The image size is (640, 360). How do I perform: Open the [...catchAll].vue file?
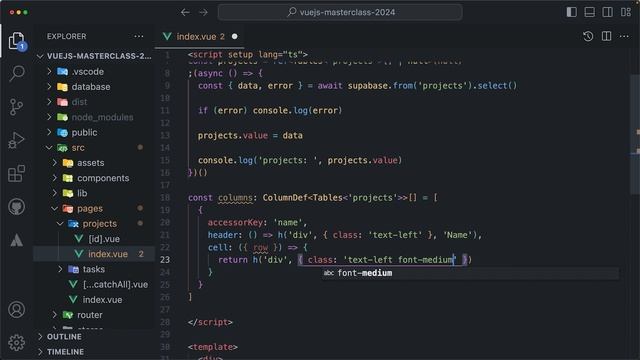94,284
